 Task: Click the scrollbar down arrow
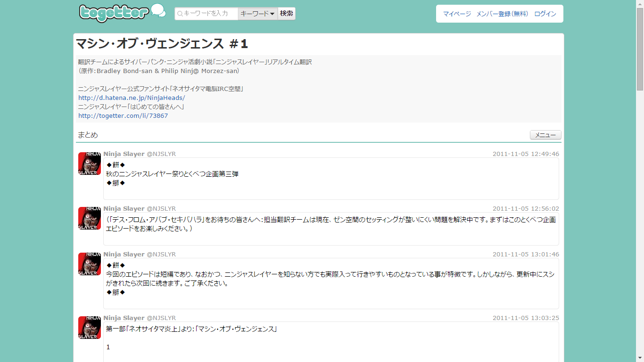tap(640, 358)
